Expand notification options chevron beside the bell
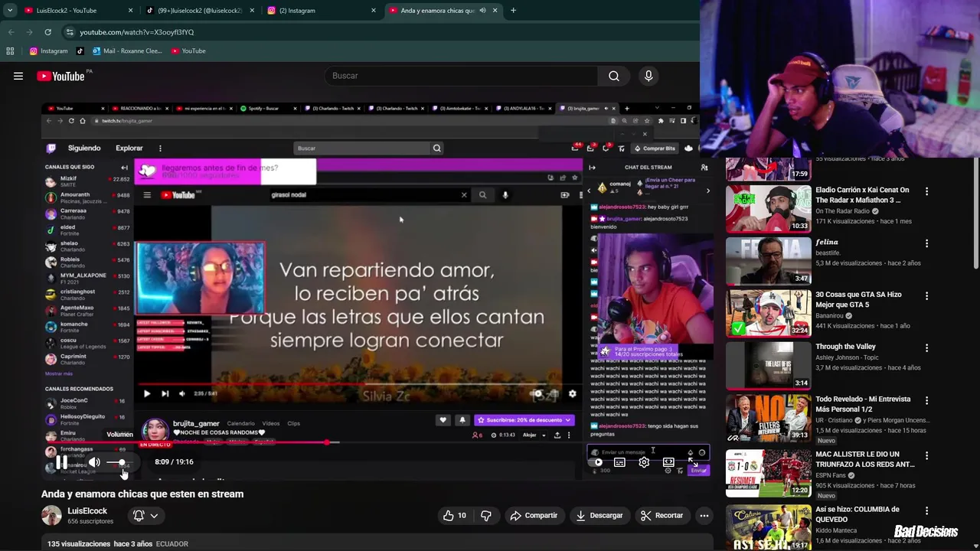Screen dimensions: 980x551 [x=154, y=516]
